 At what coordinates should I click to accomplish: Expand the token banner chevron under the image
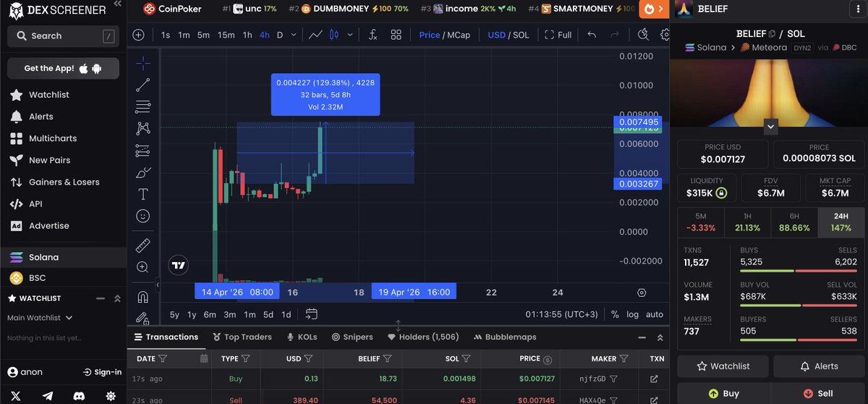coord(771,127)
